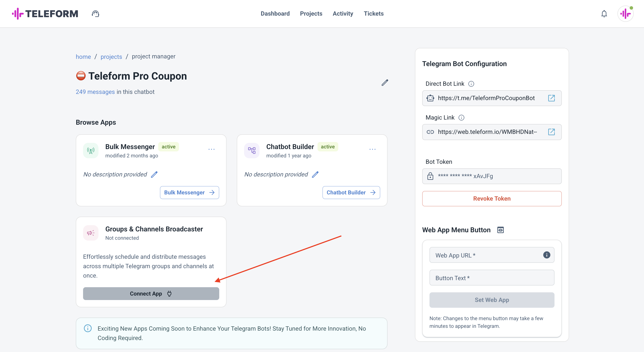
Task: Open the notifications bell
Action: pyautogui.click(x=604, y=14)
